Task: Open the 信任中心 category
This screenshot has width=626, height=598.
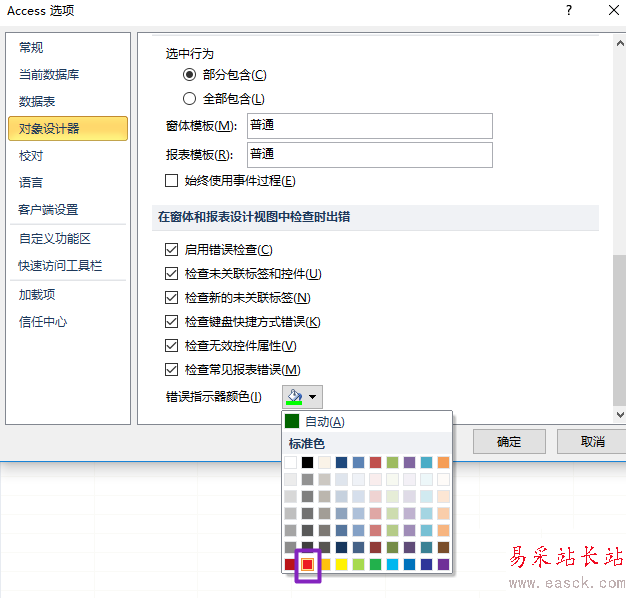Action: (68, 322)
